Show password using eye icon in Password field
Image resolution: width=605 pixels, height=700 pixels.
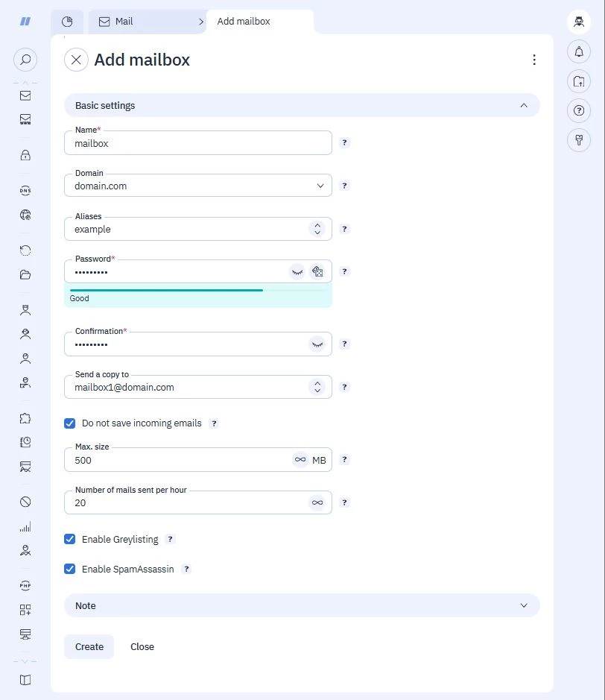tap(297, 271)
